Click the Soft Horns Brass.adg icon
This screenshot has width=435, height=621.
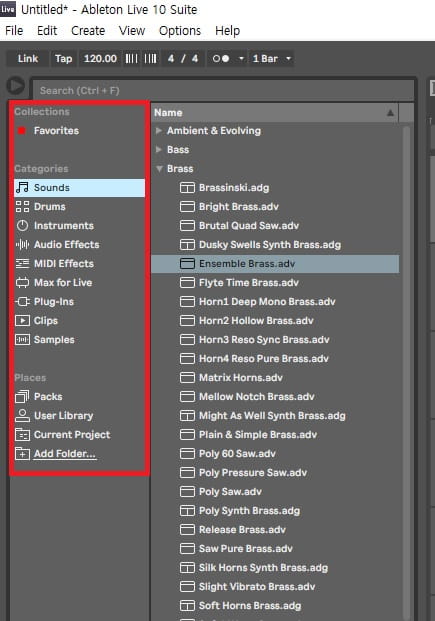point(187,606)
